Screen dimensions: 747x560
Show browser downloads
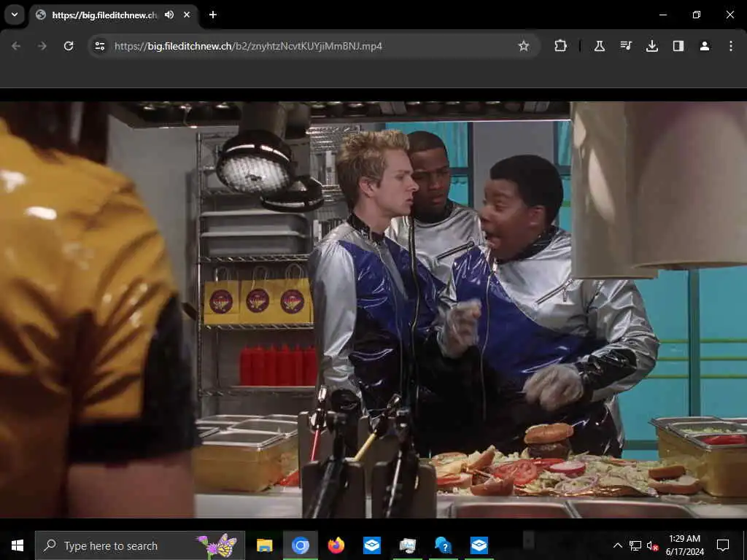click(x=651, y=46)
